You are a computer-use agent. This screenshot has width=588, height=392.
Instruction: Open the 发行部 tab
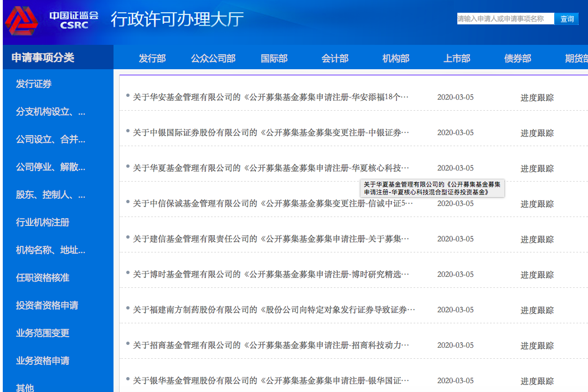pos(152,58)
